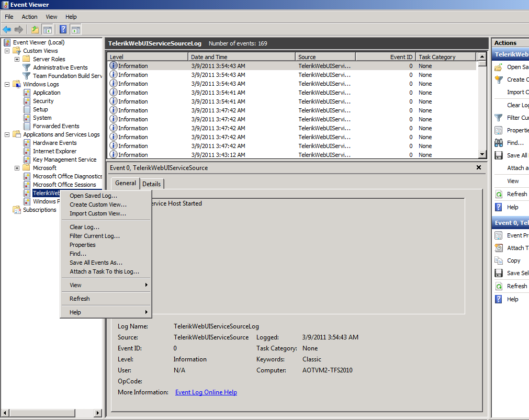The width and height of the screenshot is (529, 420).
Task: Choose Refresh in context menu
Action: click(x=106, y=299)
